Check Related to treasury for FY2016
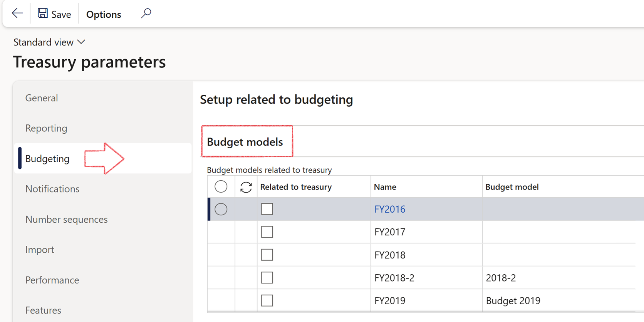Viewport: 644px width, 322px height. pyautogui.click(x=267, y=209)
